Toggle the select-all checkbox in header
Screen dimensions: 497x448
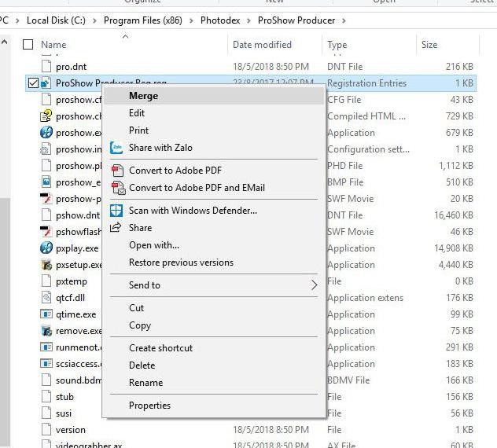[28, 45]
